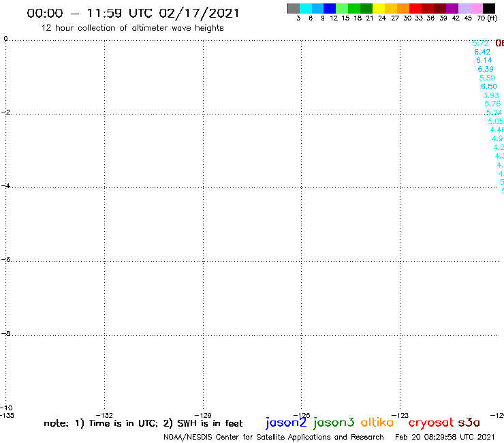
Task: Click the wave height value 5.05
Action: [496, 121]
